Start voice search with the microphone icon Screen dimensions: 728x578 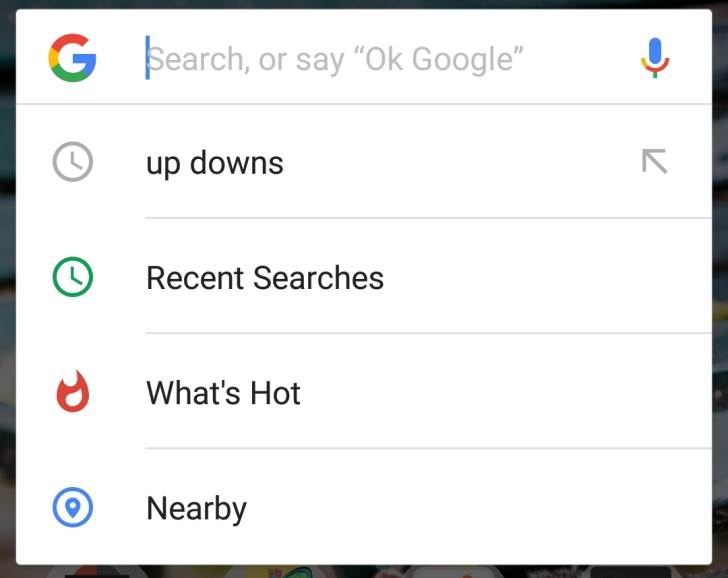tap(655, 58)
